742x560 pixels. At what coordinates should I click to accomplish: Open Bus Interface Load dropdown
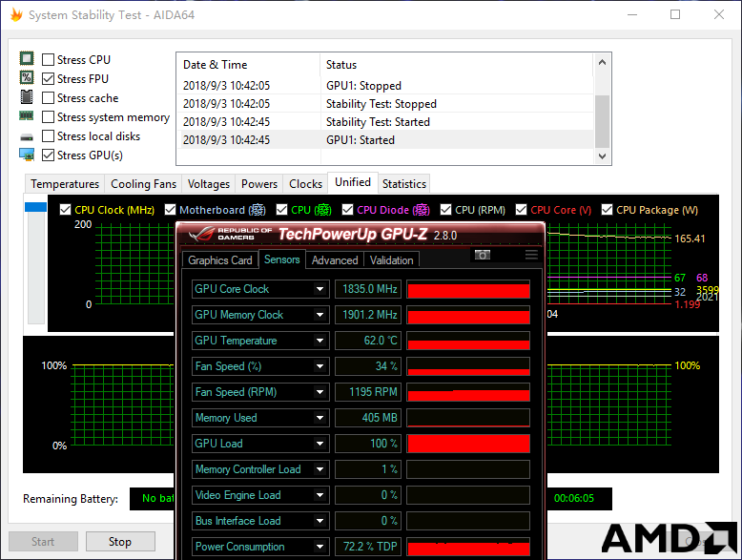point(320,521)
